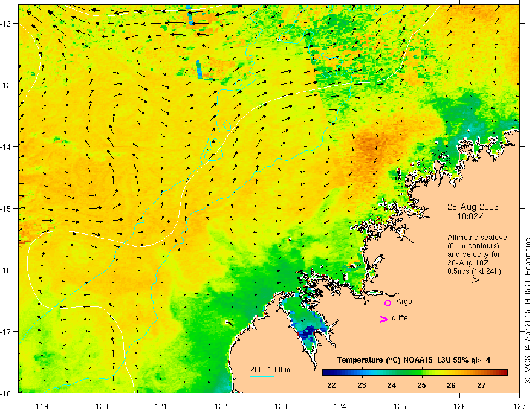Click longitude axis label 119

pyautogui.click(x=42, y=406)
